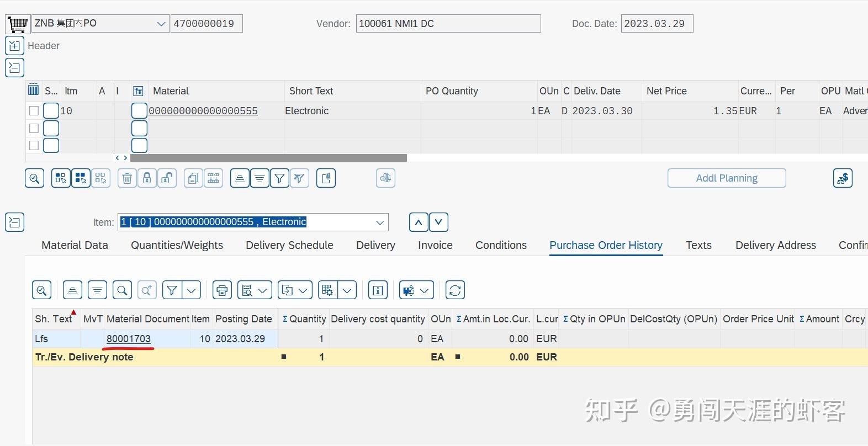Toggle the status box of item 10

click(51, 111)
